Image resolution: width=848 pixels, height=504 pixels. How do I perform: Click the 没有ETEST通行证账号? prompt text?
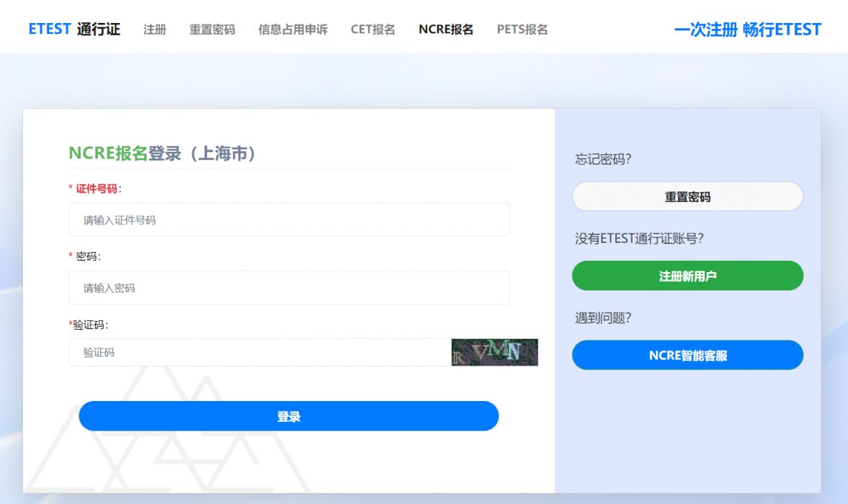pos(639,238)
